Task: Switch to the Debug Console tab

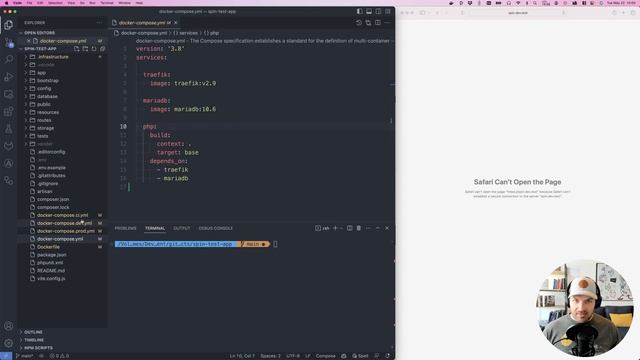Action: point(216,228)
